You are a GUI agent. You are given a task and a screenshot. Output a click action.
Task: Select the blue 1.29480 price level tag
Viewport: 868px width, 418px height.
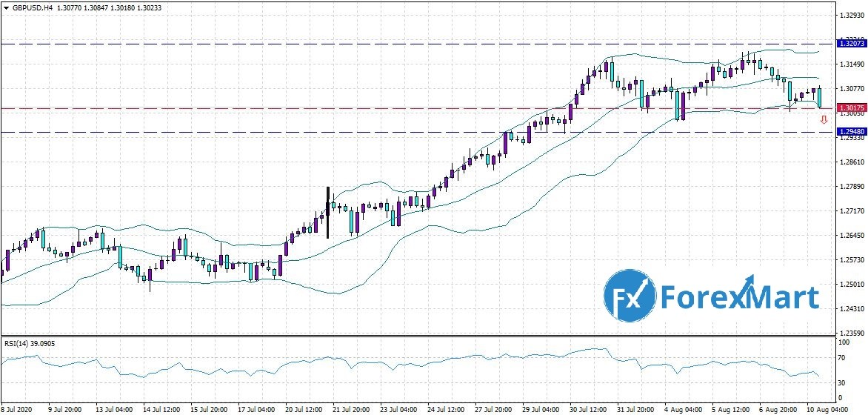851,131
